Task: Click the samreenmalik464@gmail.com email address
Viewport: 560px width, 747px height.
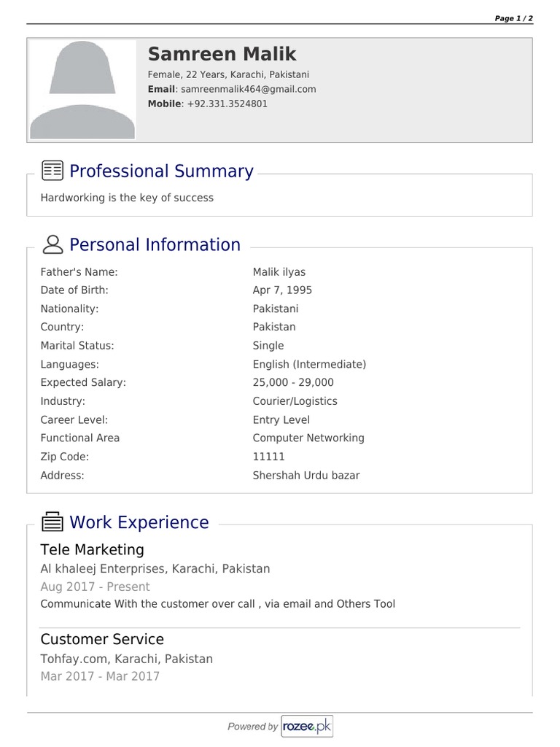Action: 248,89
